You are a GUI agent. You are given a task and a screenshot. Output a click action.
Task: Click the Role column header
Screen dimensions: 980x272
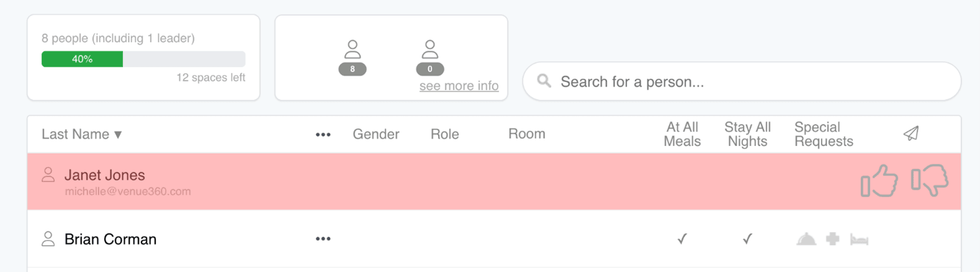[444, 134]
